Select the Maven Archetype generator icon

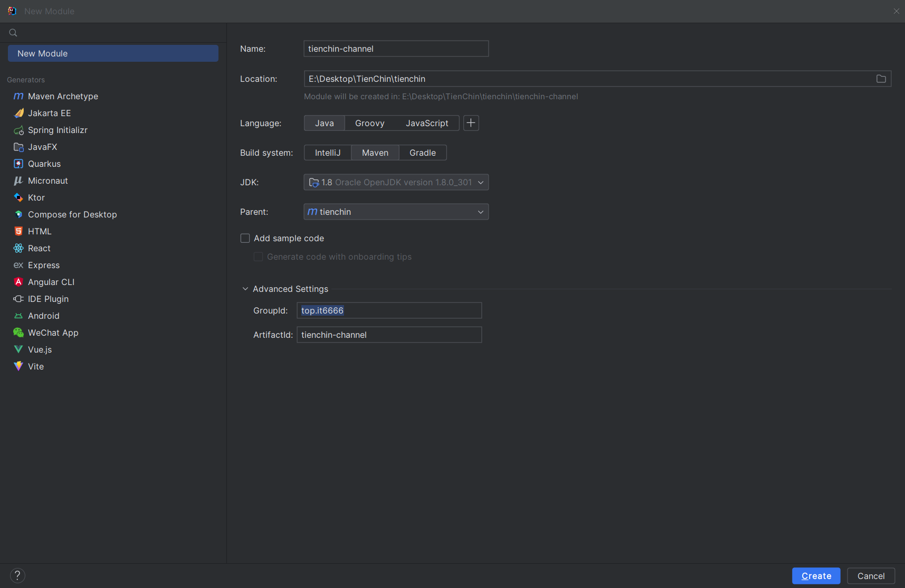[18, 96]
